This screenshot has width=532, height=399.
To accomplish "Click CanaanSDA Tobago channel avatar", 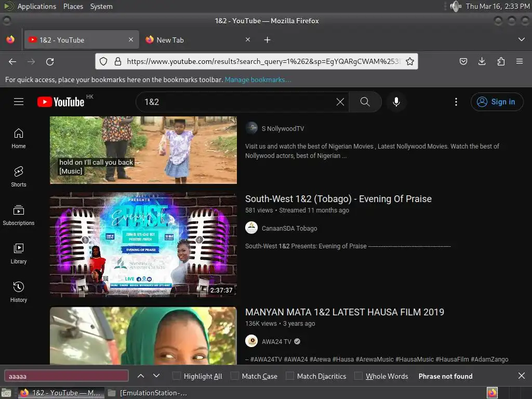I will 251,228.
